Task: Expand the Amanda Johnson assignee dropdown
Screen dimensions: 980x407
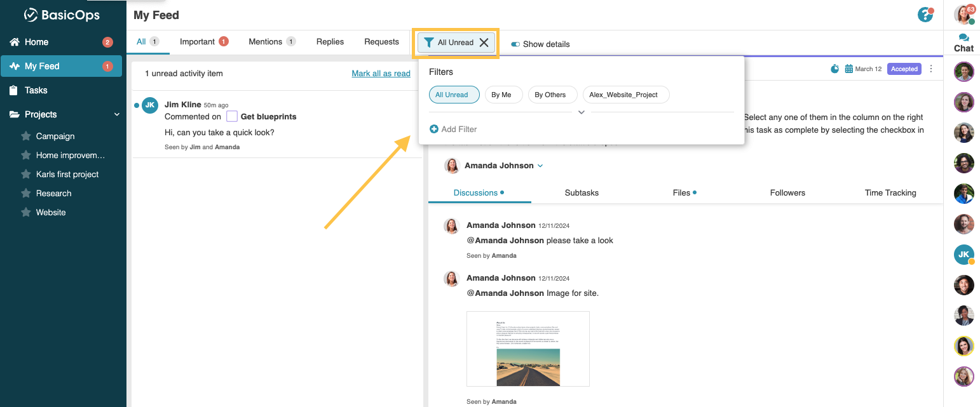Action: 540,166
